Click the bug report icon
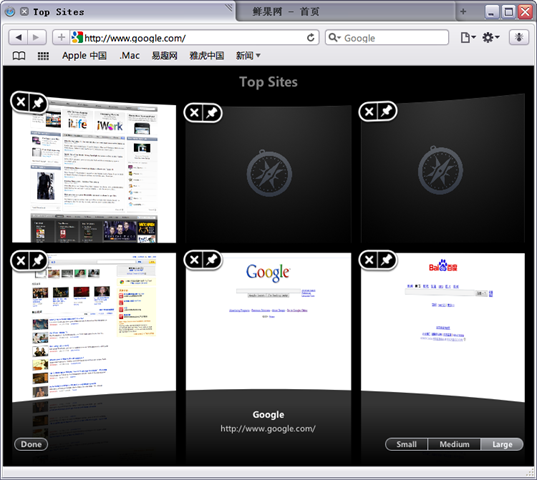Image resolution: width=537 pixels, height=480 pixels. [x=519, y=37]
